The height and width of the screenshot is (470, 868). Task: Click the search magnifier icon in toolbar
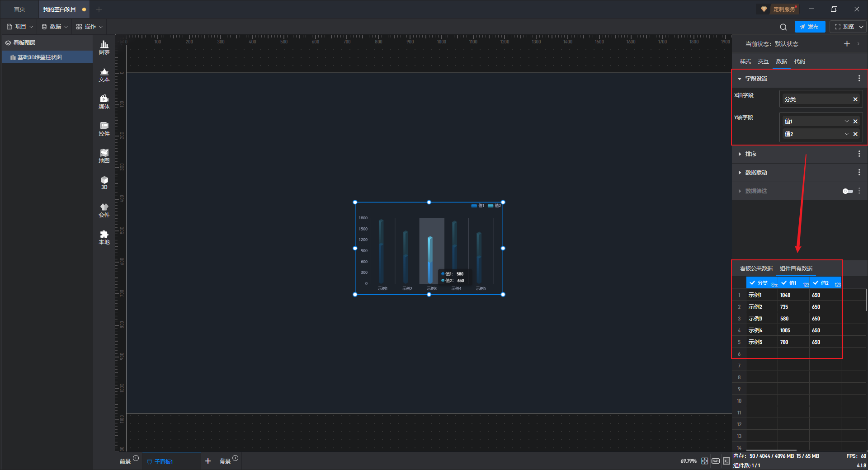783,27
